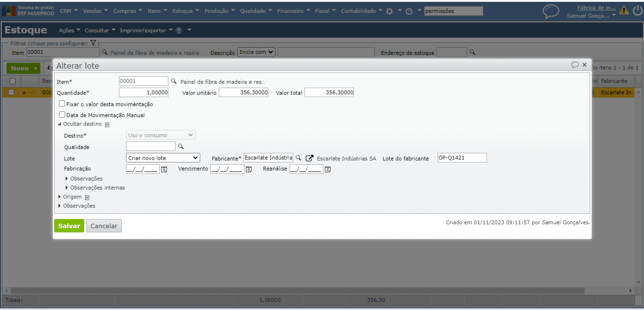This screenshot has height=310, width=644.
Task: Open the Contabilidade menu
Action: pos(361,11)
